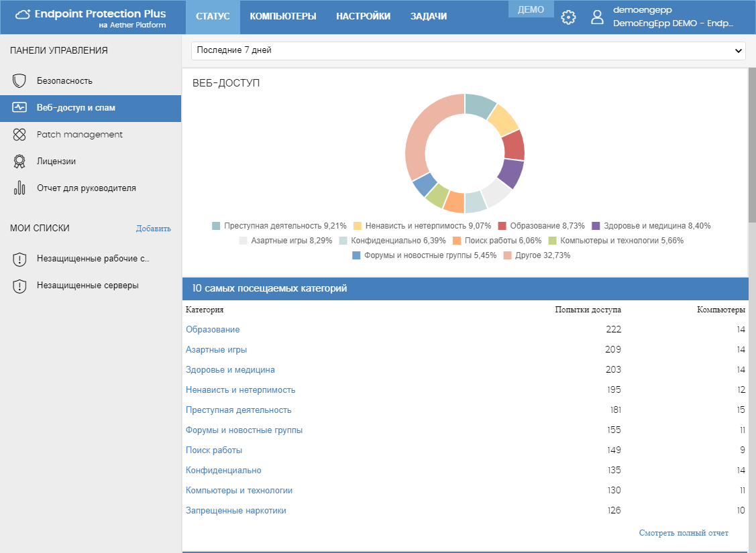Click the Конфиденциально category link
The width and height of the screenshot is (756, 553).
pyautogui.click(x=223, y=470)
